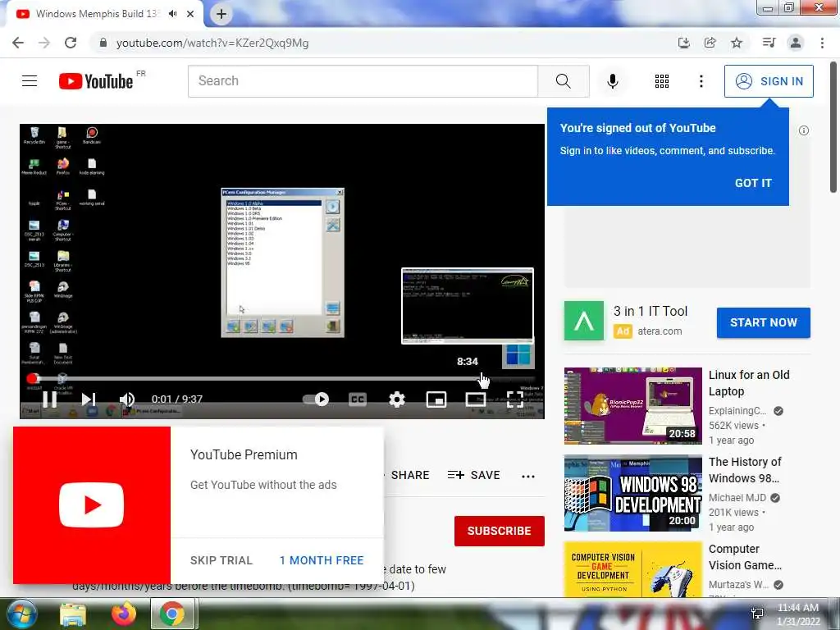The height and width of the screenshot is (630, 840).
Task: Focus the YouTube search field
Action: pos(363,81)
